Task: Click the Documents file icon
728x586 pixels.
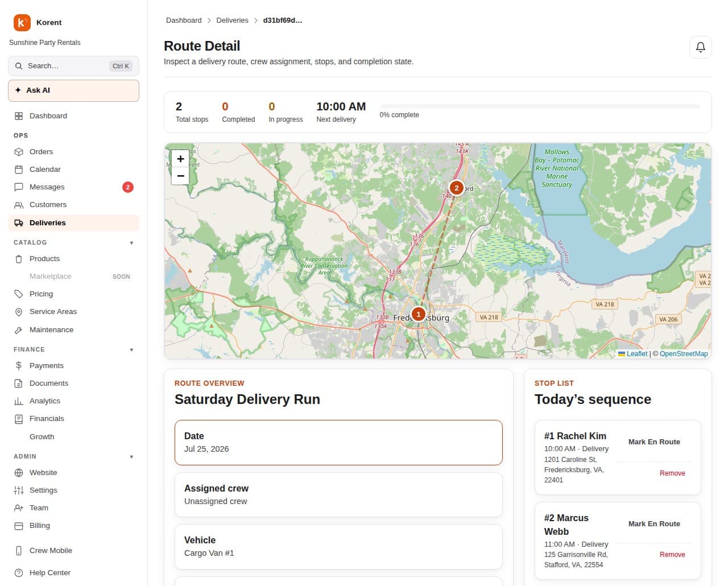Action: (x=19, y=383)
